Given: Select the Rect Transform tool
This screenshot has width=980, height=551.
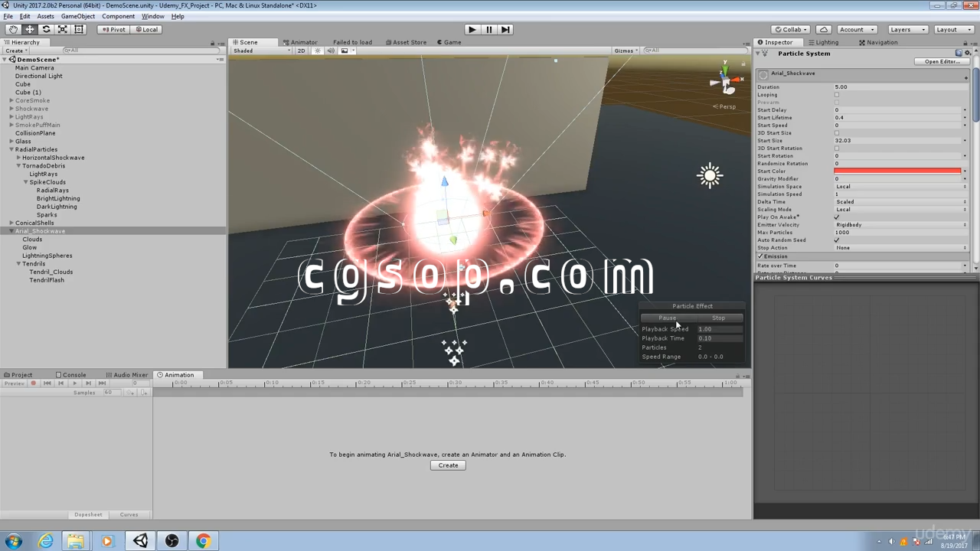Looking at the screenshot, I should [78, 29].
